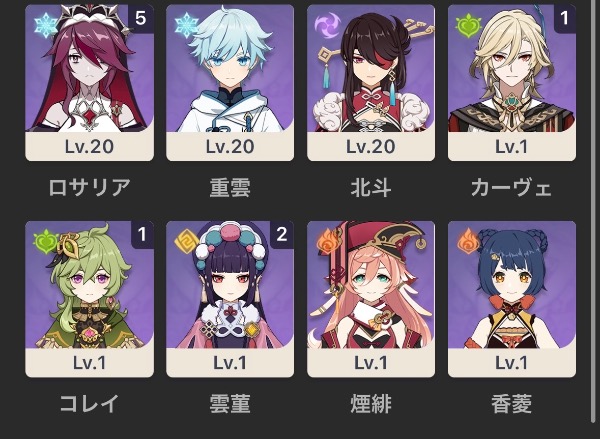Click the 香菱 name label
600x439 pixels.
512,404
